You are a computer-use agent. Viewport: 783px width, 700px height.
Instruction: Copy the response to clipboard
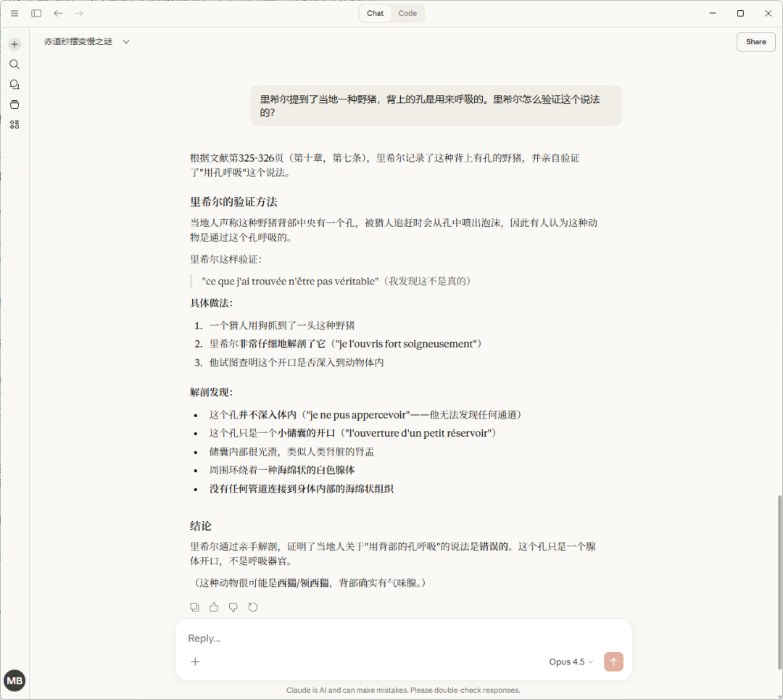[195, 607]
